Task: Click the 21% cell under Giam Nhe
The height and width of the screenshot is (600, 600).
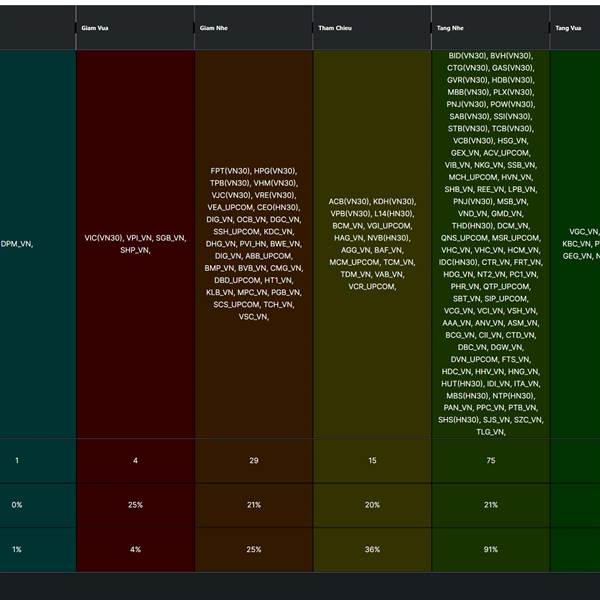Action: coord(254,505)
